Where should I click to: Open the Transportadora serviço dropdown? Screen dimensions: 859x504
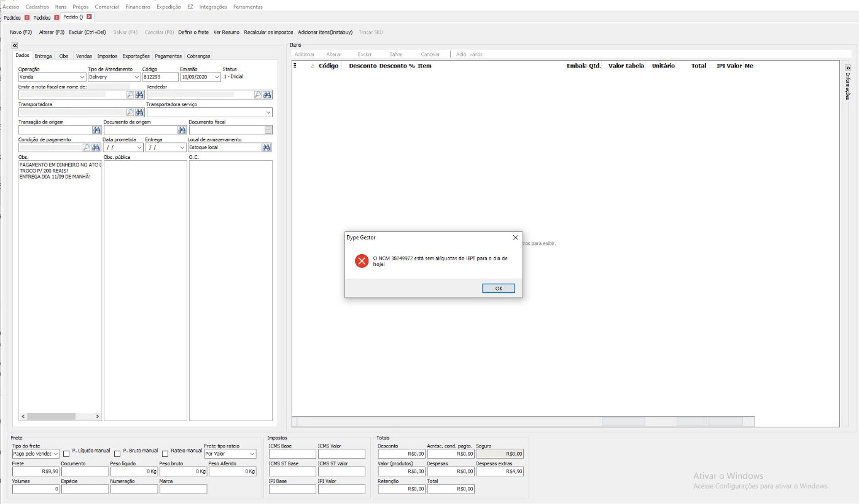(x=268, y=113)
